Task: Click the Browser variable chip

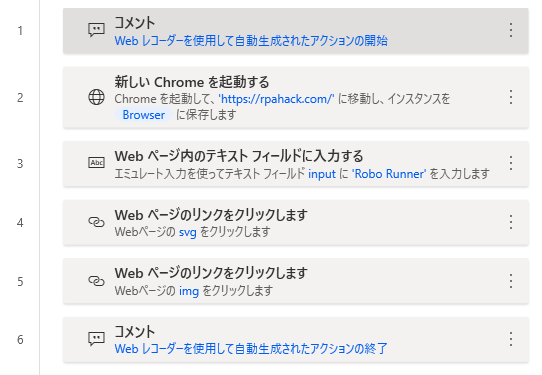Action: [x=143, y=115]
